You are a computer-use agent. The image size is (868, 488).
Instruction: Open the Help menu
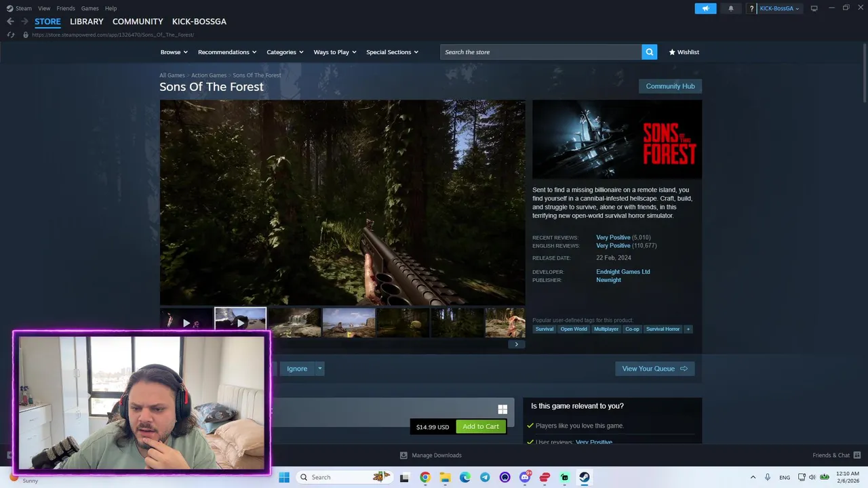click(111, 8)
